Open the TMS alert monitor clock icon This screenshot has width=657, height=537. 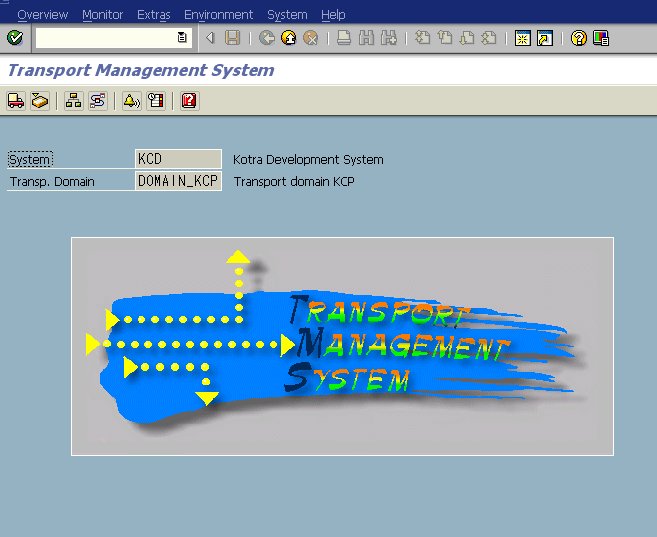click(155, 101)
